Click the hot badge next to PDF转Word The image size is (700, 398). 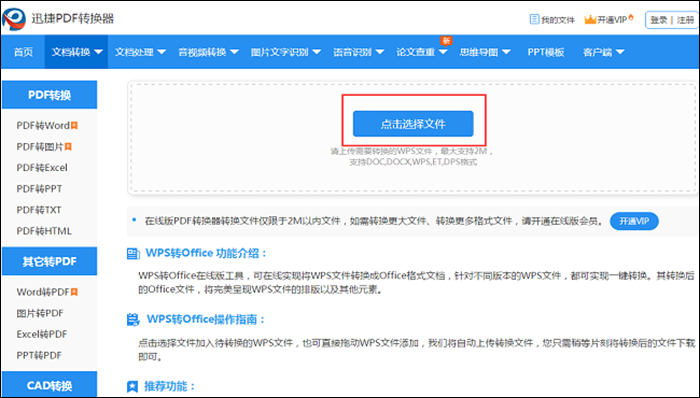point(74,125)
